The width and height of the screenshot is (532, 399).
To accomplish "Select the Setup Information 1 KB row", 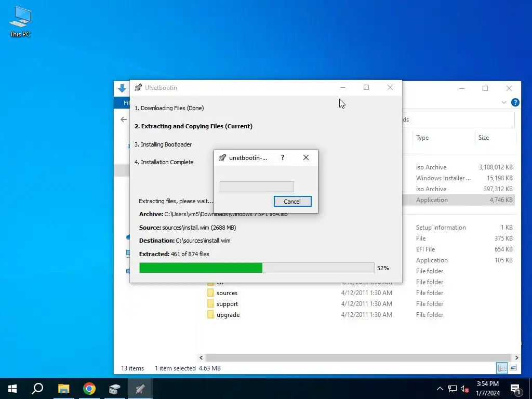I will pyautogui.click(x=458, y=228).
